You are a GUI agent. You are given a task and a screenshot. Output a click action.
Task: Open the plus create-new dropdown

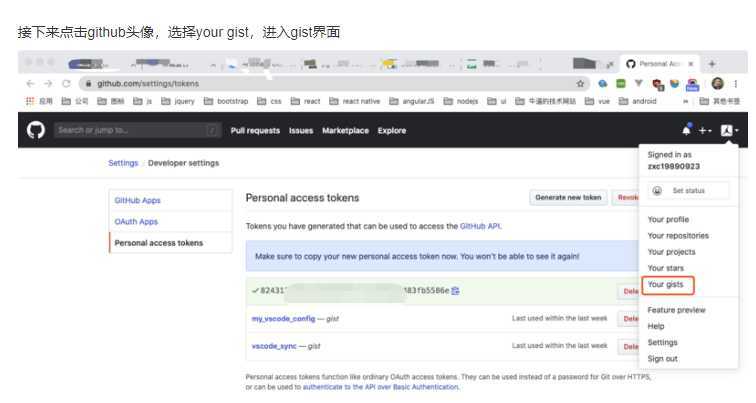[x=705, y=131]
